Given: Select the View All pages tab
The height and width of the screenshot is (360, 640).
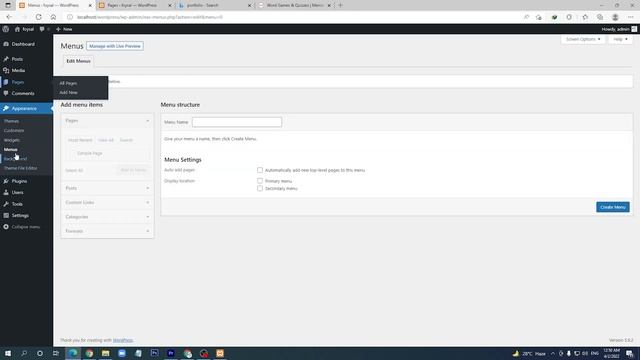Looking at the screenshot, I should pos(106,140).
